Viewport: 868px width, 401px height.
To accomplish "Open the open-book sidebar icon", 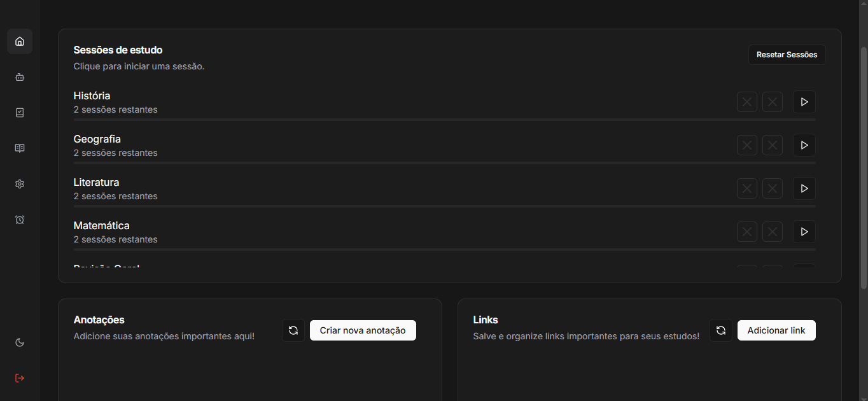I will 20,148.
